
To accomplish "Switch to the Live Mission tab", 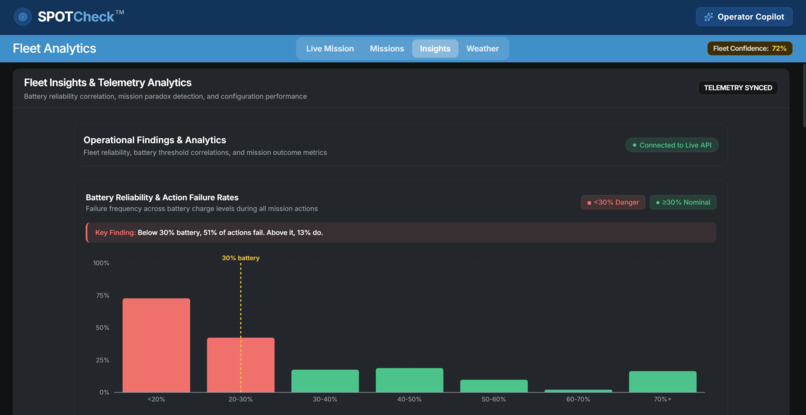I will (x=330, y=49).
